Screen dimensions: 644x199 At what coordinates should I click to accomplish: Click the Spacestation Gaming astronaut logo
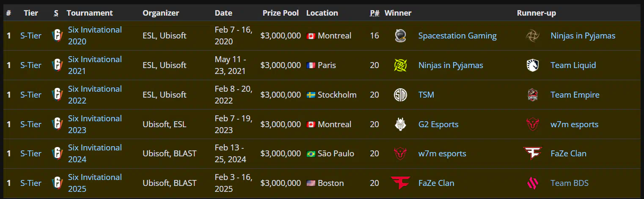tap(400, 35)
